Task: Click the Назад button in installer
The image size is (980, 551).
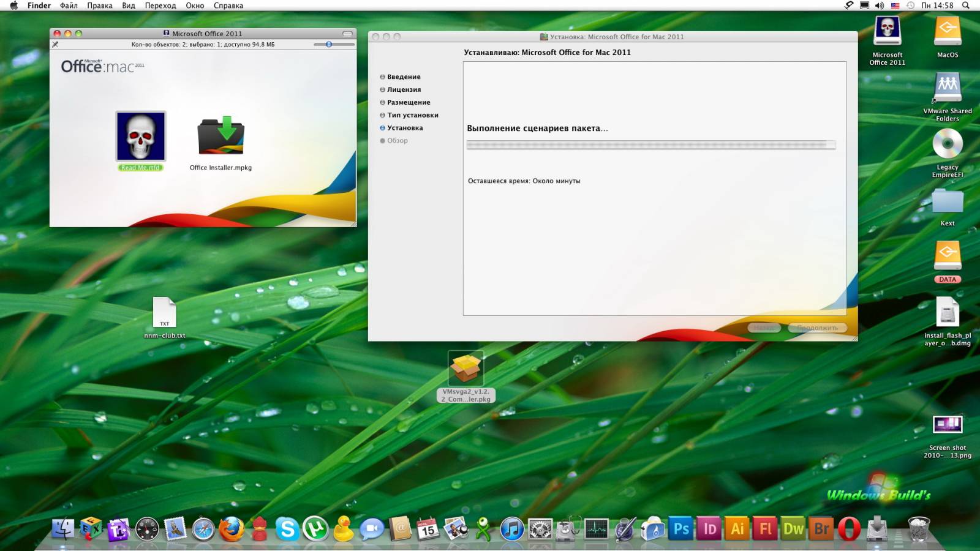Action: click(x=764, y=328)
